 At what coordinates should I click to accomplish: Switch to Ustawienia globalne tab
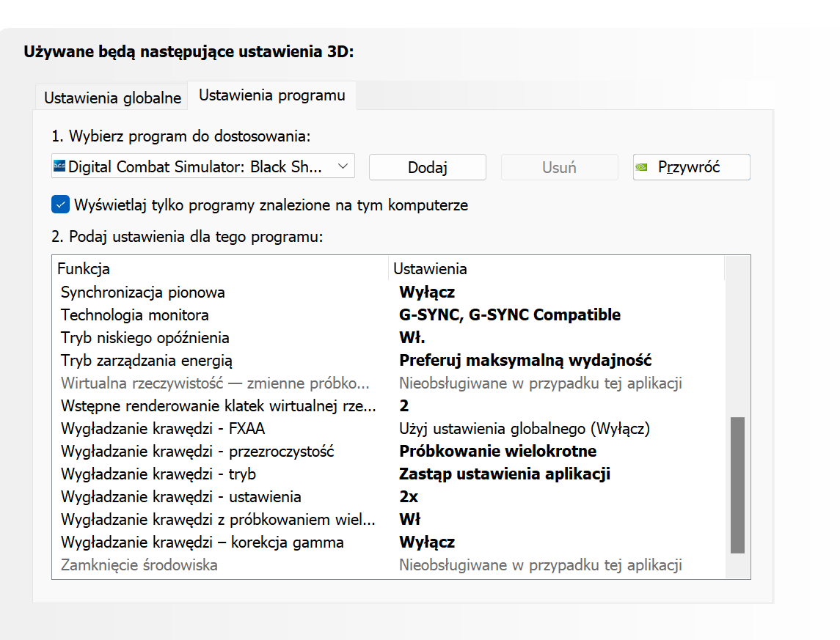tap(112, 98)
